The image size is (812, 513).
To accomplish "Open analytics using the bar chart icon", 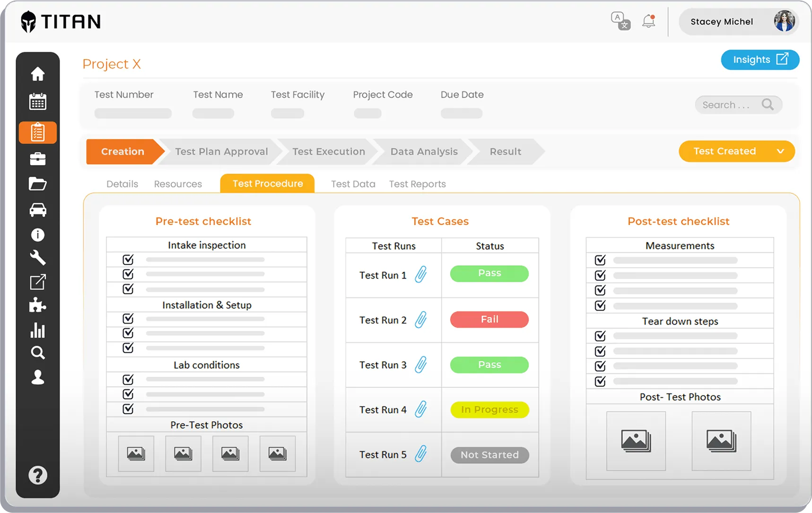I will pyautogui.click(x=38, y=330).
